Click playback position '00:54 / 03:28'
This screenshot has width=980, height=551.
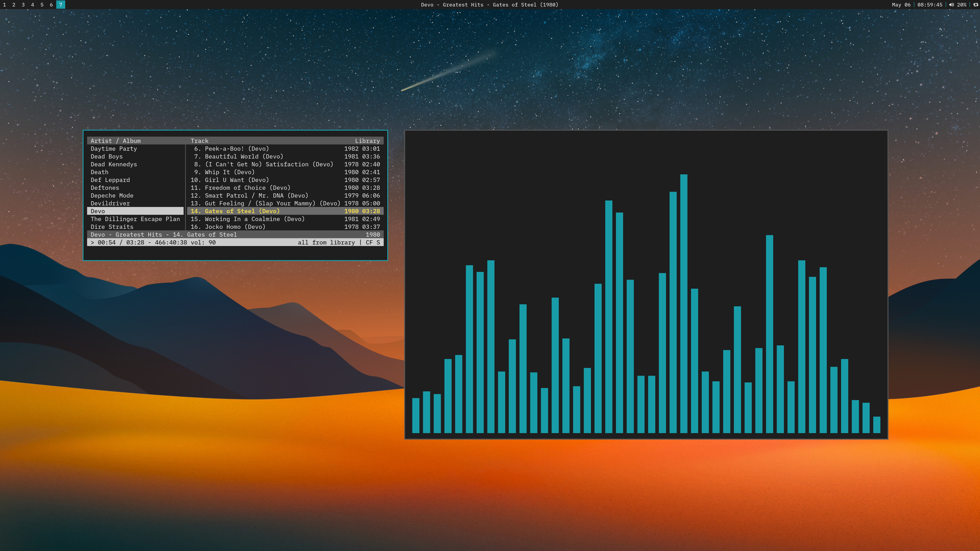point(121,242)
